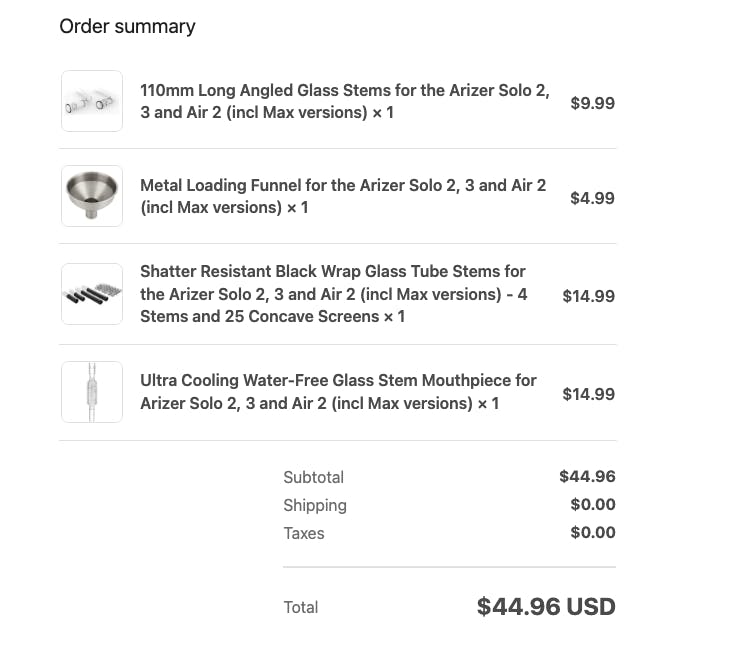The width and height of the screenshot is (750, 658).
Task: Click the Shipping label
Action: [x=315, y=505]
